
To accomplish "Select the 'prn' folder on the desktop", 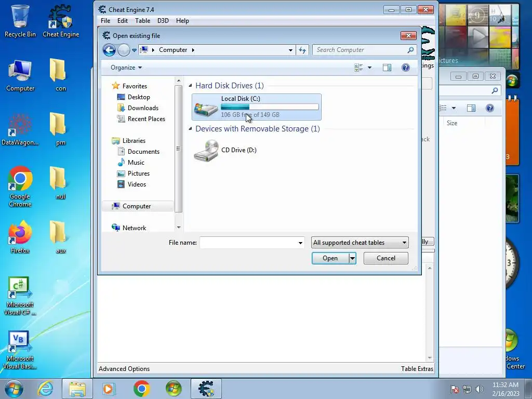I will (61, 129).
